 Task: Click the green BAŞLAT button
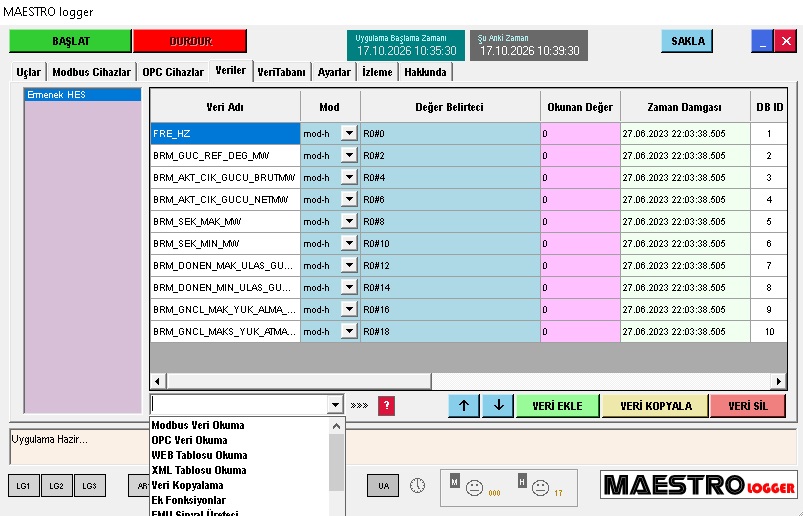coord(70,41)
